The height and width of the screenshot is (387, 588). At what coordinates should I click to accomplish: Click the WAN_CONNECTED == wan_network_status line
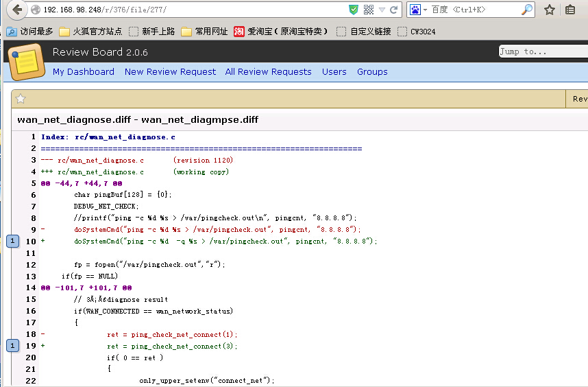[x=154, y=311]
